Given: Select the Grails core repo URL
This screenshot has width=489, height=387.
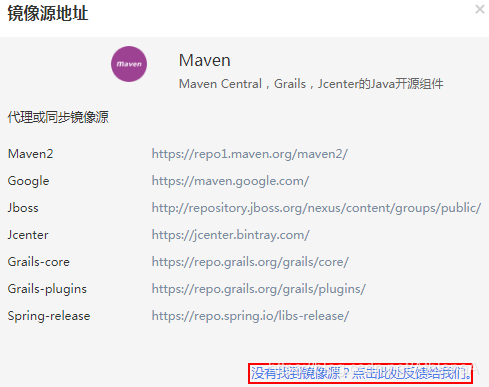Looking at the screenshot, I should [x=250, y=262].
